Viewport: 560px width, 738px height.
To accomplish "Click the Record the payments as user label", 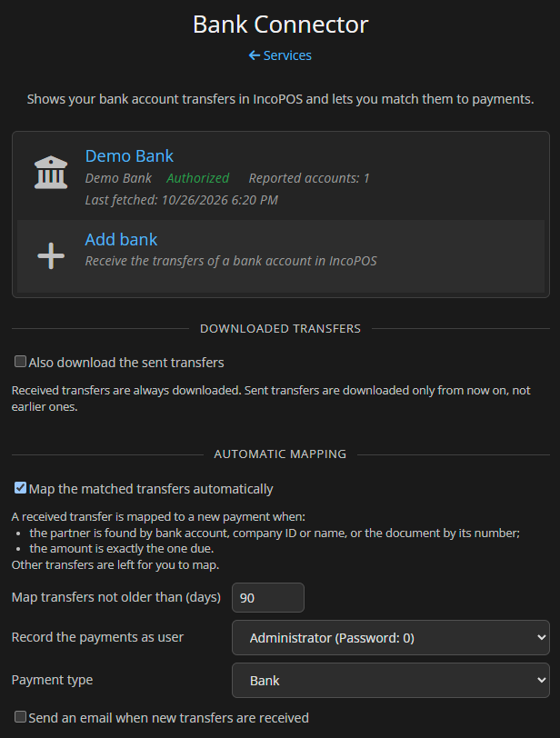I will tap(97, 637).
